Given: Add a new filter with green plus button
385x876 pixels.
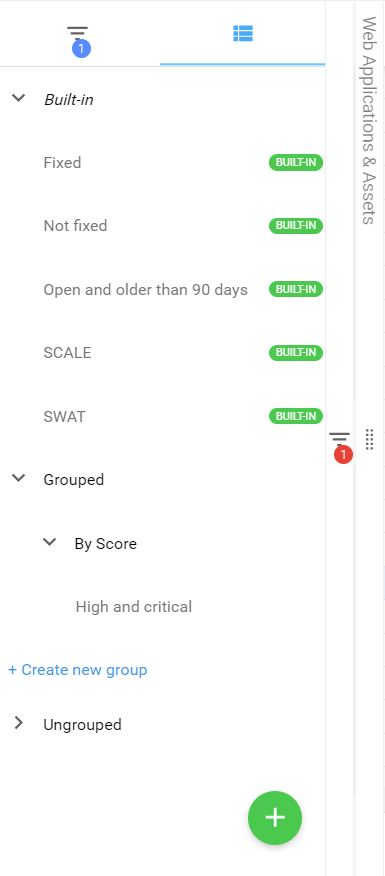Looking at the screenshot, I should point(275,818).
